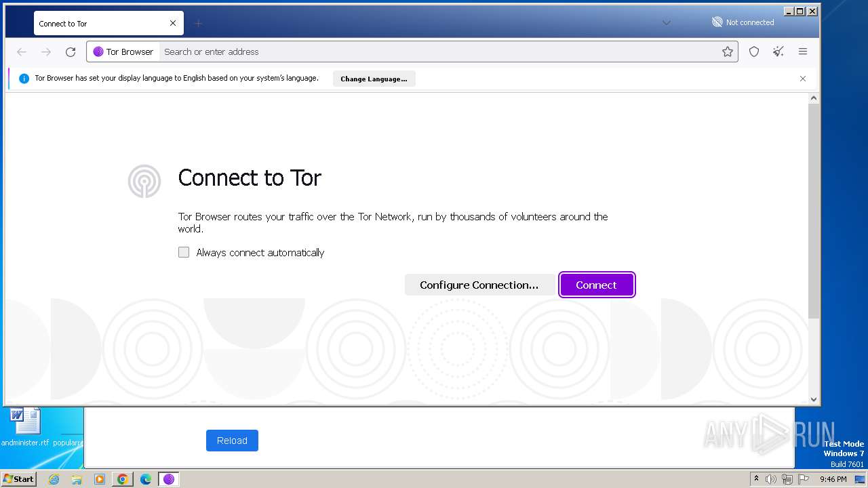Dismiss the language notification bar
The height and width of the screenshot is (488, 868).
(x=803, y=79)
